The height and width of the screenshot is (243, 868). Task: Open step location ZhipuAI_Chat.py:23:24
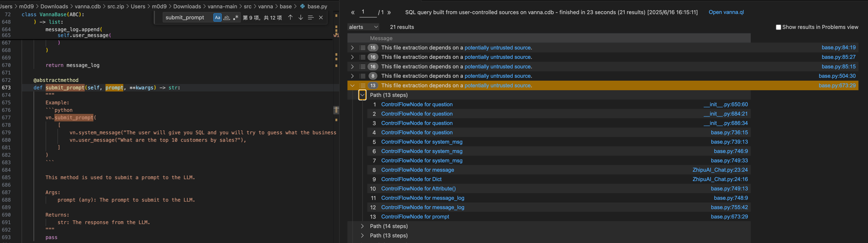pyautogui.click(x=720, y=170)
